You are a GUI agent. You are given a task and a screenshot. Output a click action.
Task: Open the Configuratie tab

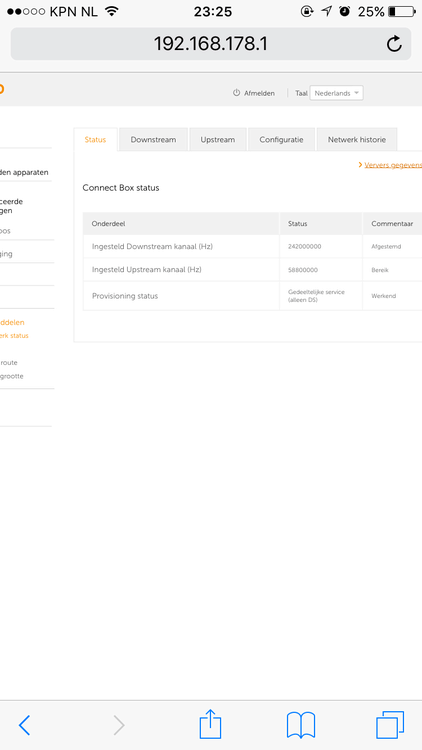(x=281, y=140)
